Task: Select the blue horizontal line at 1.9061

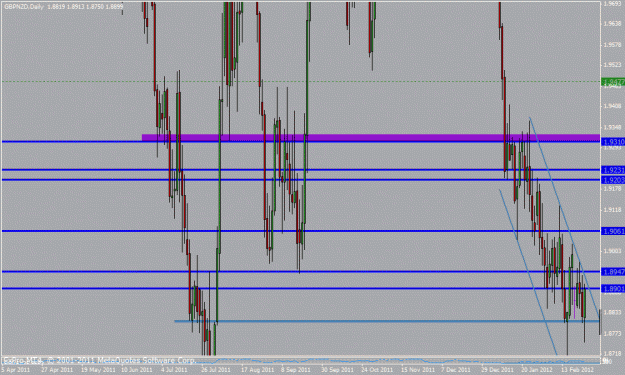Action: [301, 231]
